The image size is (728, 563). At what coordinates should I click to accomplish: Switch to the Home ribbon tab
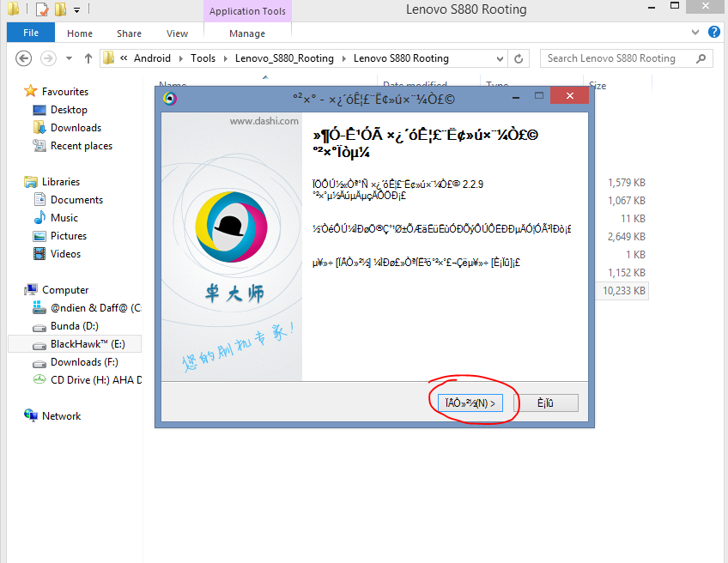[79, 33]
